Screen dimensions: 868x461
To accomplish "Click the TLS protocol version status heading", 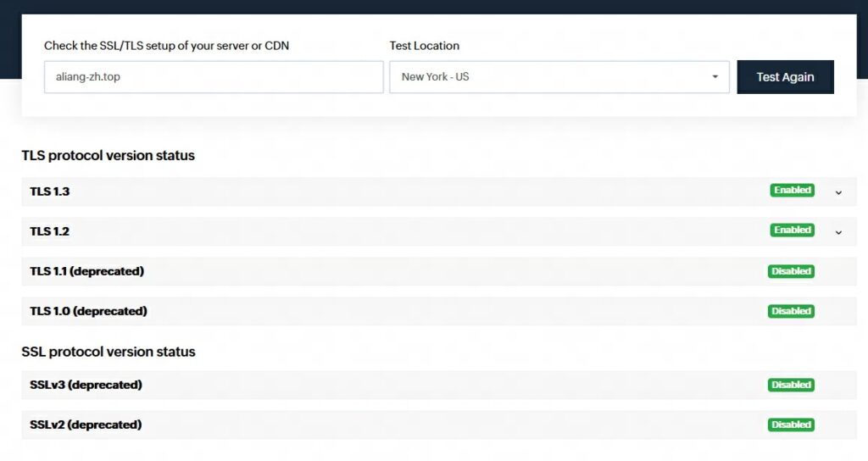I will point(108,156).
